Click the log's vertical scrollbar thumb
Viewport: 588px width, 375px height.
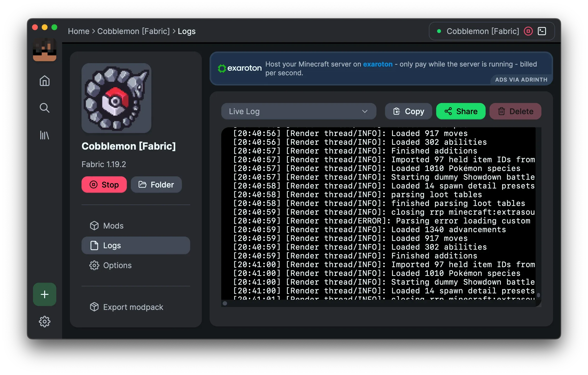(x=538, y=295)
